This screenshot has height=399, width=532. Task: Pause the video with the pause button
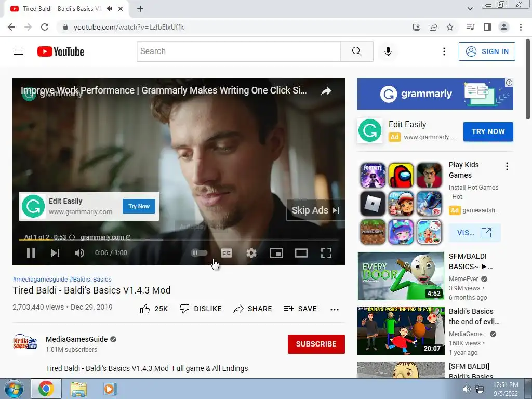(x=31, y=253)
